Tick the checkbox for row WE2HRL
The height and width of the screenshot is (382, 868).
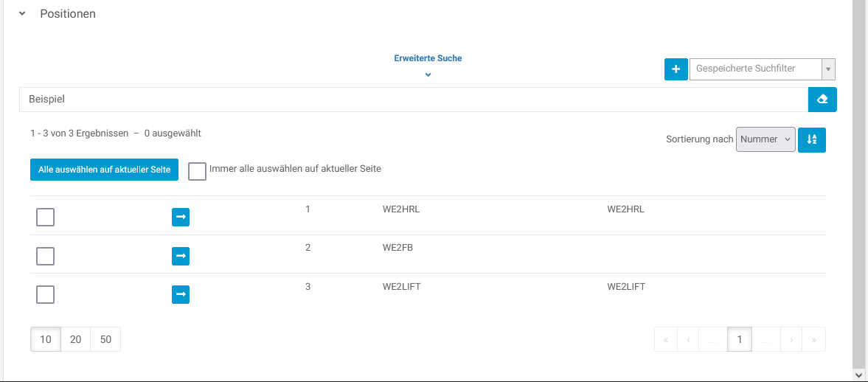point(46,218)
